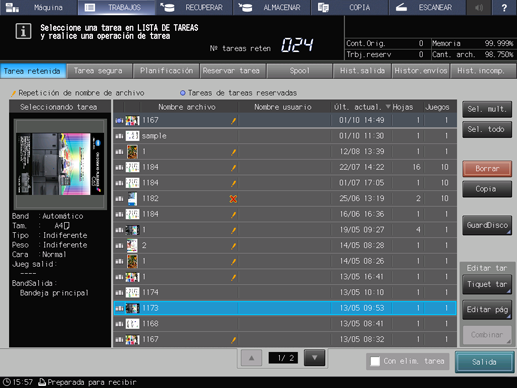Select the 1182 job row
Screen dimensions: 517x388
click(x=285, y=199)
